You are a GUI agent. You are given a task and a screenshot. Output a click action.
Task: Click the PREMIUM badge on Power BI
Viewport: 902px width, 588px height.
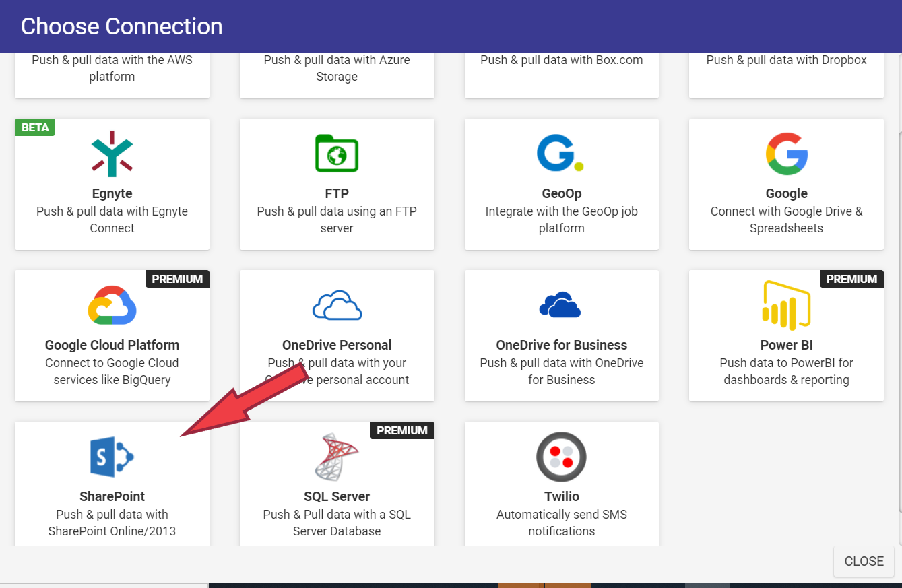(x=851, y=279)
